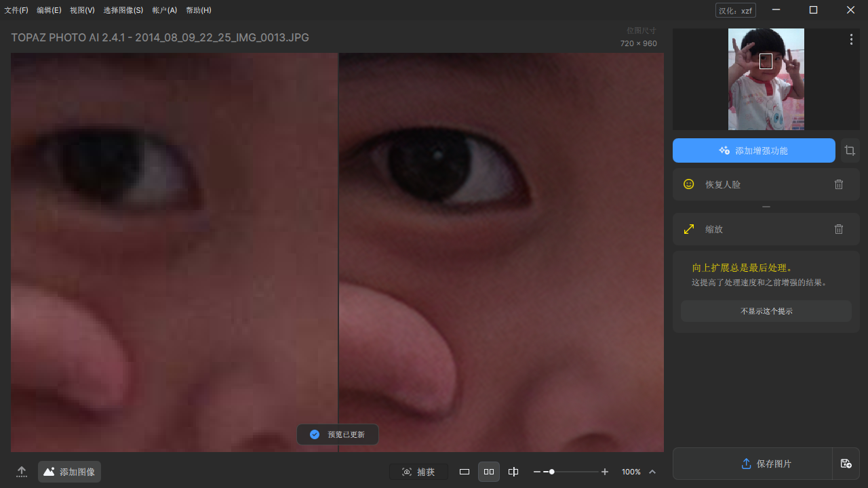Open the Crop tool beside 添加增强功能

tap(850, 150)
